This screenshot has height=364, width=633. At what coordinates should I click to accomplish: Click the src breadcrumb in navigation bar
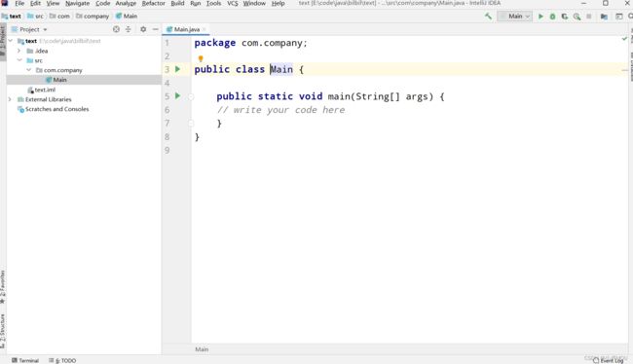click(35, 17)
